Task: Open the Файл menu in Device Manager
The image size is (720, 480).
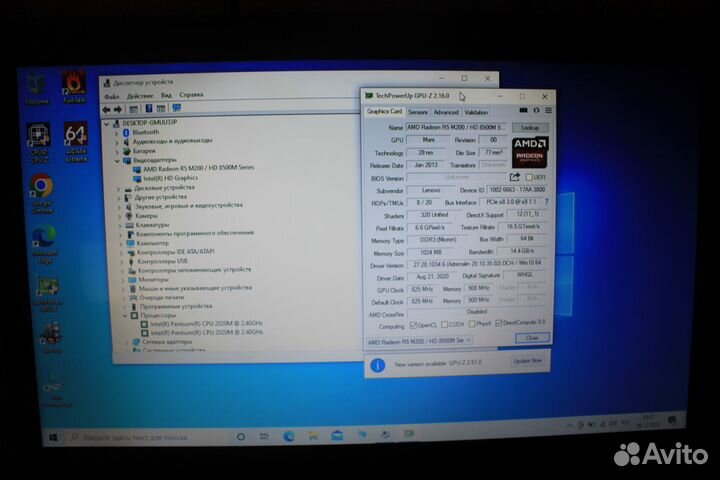Action: [111, 96]
